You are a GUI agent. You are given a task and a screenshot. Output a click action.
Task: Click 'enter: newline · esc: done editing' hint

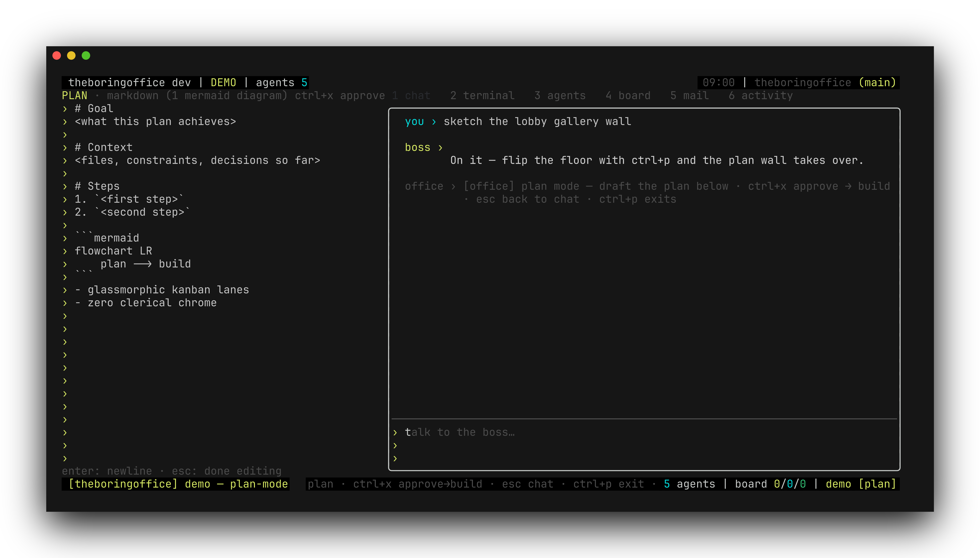coord(172,471)
